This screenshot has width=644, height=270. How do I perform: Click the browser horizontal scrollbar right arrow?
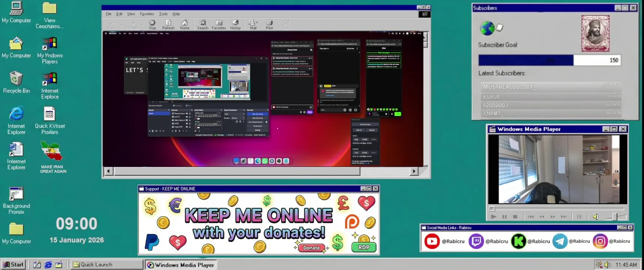[414, 171]
